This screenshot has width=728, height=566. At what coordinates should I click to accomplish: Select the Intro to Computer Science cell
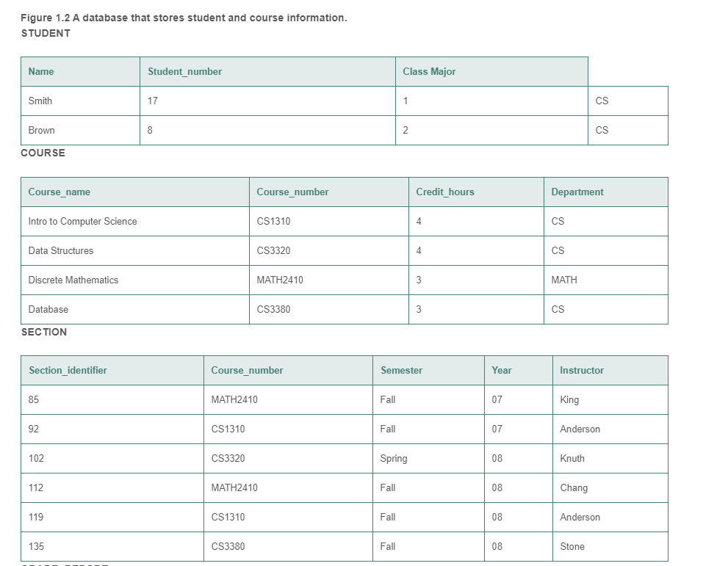pos(82,221)
